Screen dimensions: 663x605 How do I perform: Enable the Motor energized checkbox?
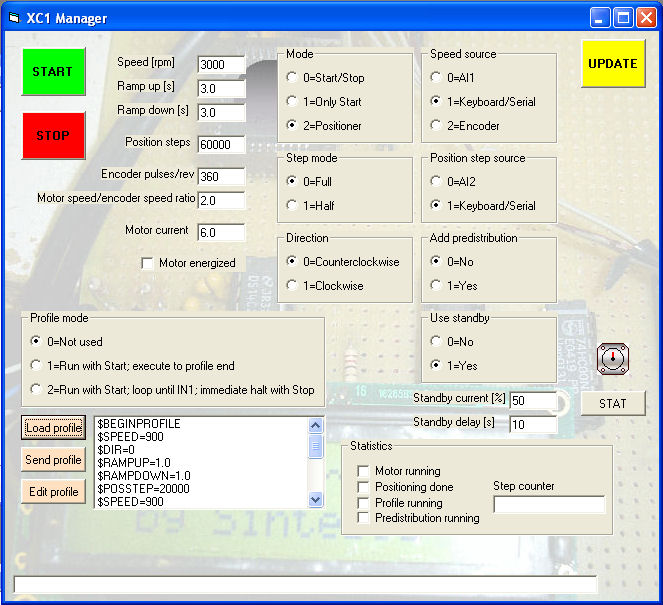coord(149,263)
